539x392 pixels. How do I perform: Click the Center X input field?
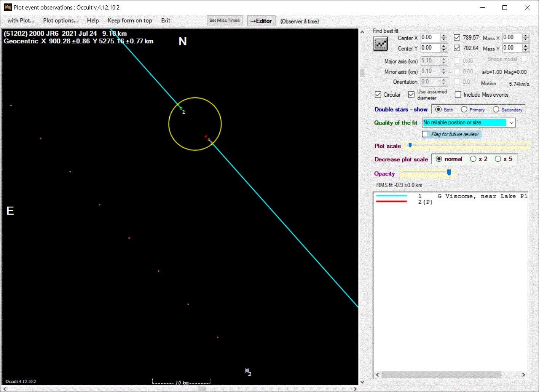(430, 37)
